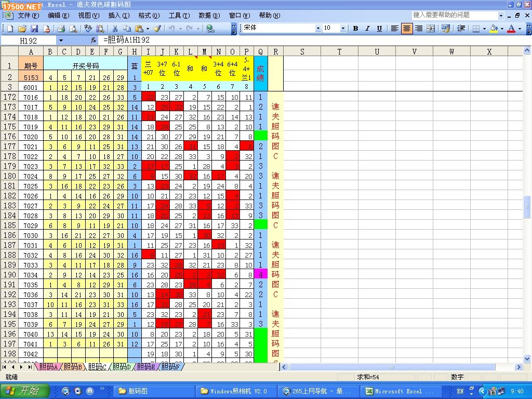Click the horizontal scrollbar right arrow
This screenshot has width=532, height=399.
point(518,367)
